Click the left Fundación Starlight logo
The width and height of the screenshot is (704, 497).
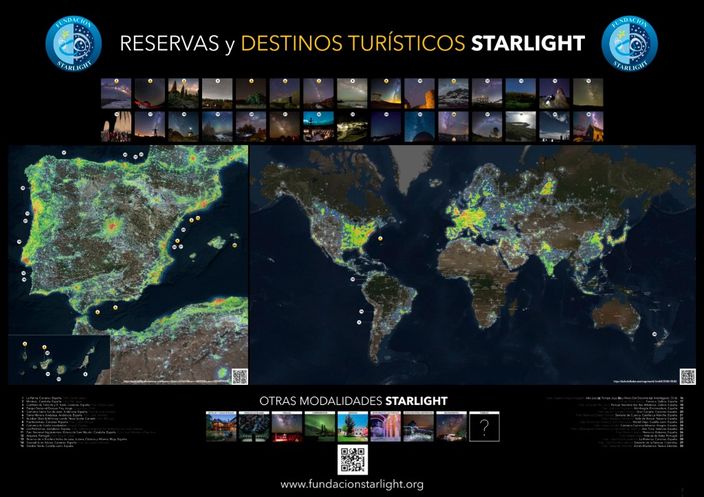coord(73,44)
